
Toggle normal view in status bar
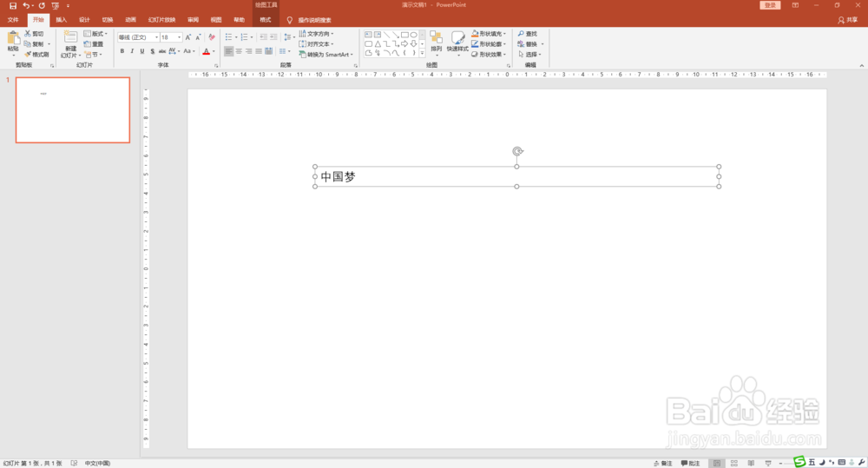click(717, 463)
